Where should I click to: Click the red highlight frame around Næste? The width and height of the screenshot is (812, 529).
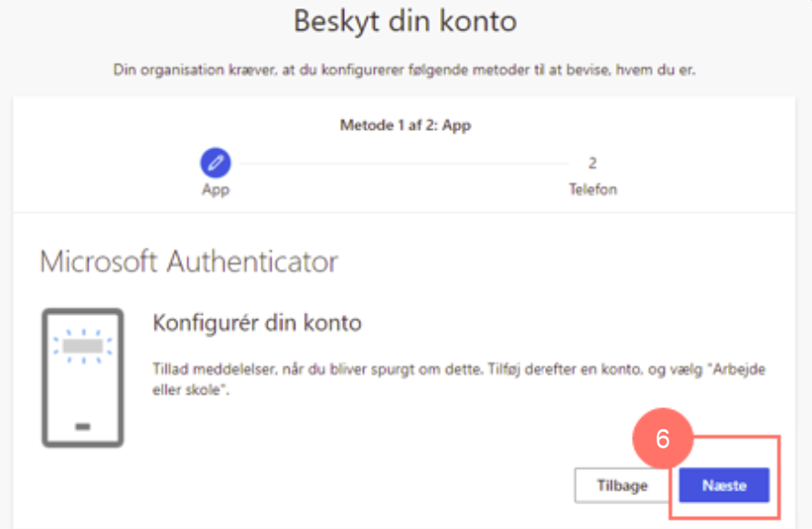(724, 477)
